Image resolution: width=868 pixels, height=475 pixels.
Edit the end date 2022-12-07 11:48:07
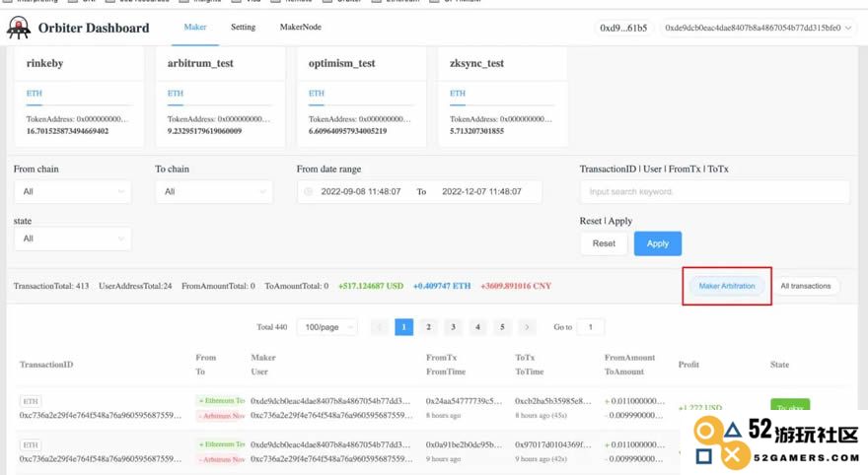coord(481,191)
